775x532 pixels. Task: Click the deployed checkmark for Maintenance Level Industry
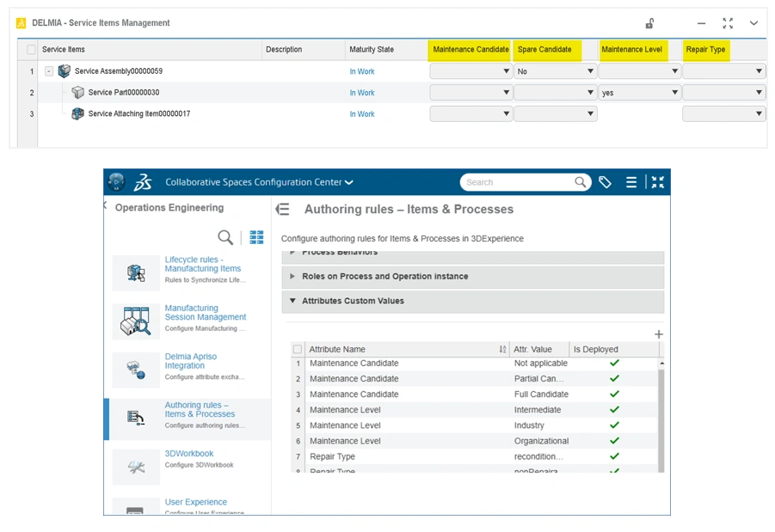click(x=614, y=425)
